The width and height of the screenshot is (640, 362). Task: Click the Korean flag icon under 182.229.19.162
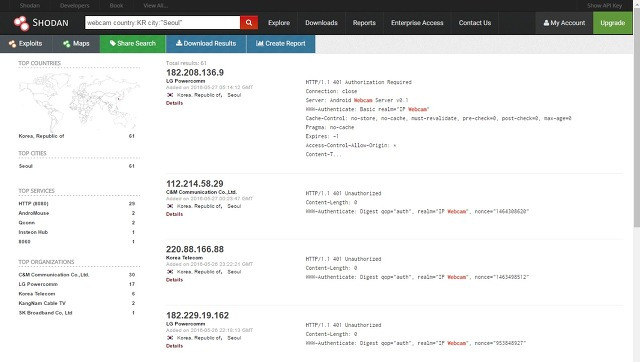[x=170, y=338]
